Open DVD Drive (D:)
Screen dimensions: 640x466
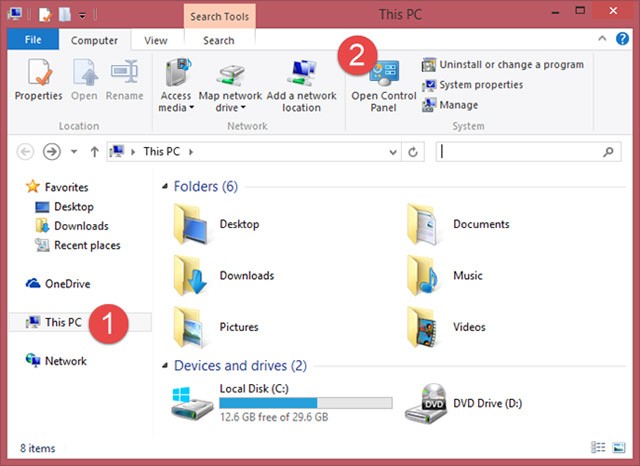click(x=426, y=404)
